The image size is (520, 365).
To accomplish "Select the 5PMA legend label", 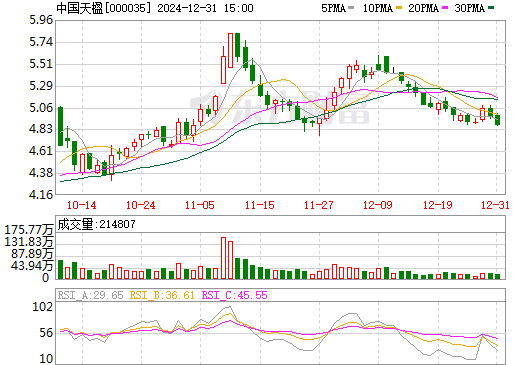I will 333,8.
